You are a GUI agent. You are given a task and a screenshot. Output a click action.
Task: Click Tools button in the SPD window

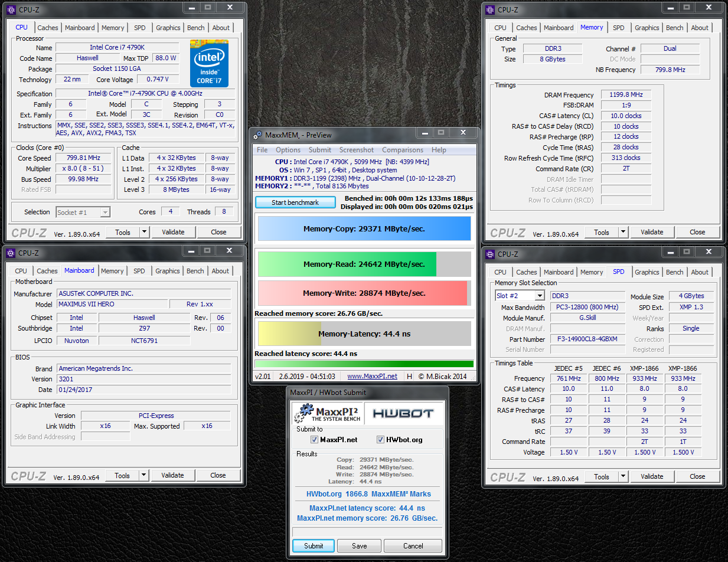click(x=602, y=476)
